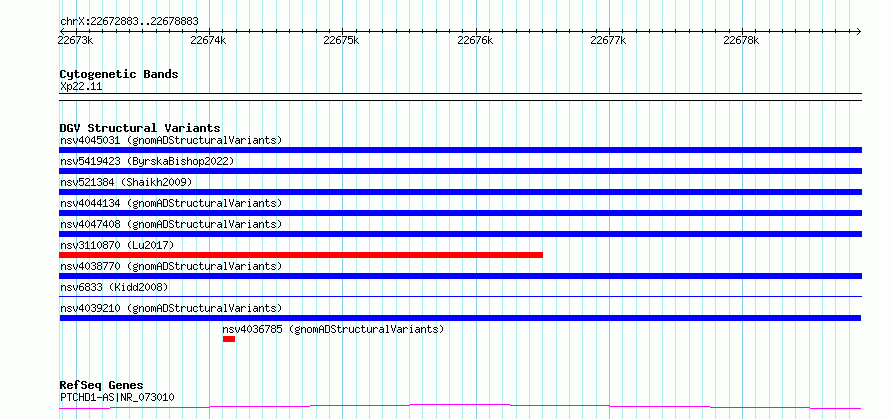The width and height of the screenshot is (890, 419).
Task: Open variant label nsv521384 (Shaikh2009)
Action: pos(126,182)
